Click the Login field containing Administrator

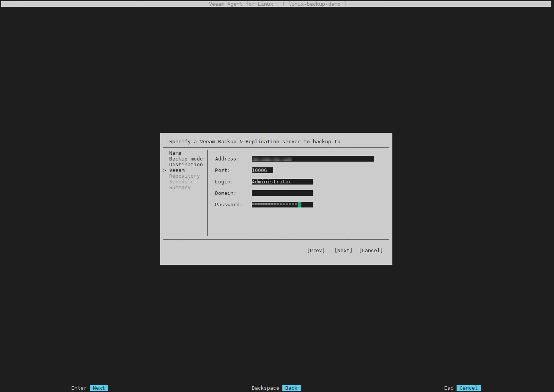pos(282,182)
